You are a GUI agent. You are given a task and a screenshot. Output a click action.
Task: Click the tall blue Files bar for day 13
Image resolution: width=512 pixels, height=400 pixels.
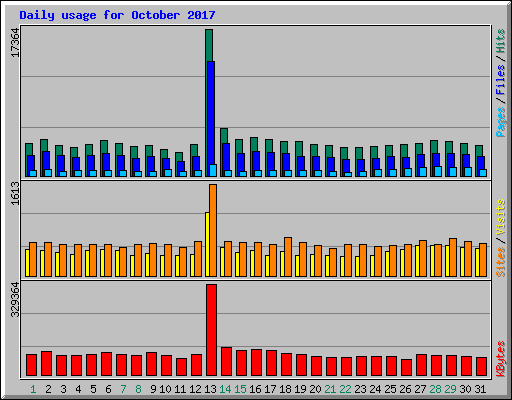click(x=211, y=113)
